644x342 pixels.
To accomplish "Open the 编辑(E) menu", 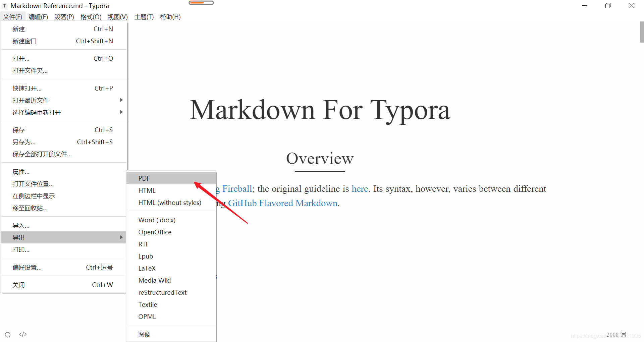I will pos(38,17).
